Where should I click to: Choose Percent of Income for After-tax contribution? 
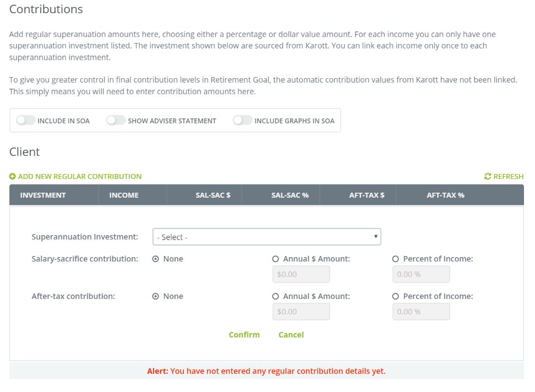tap(396, 296)
